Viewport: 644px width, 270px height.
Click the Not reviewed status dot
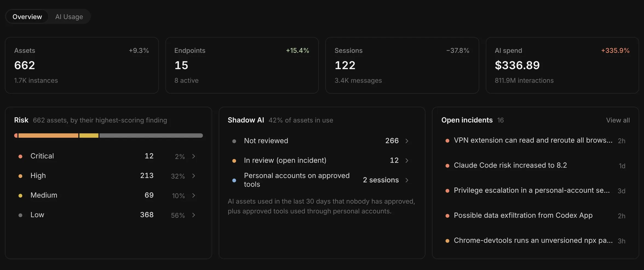pos(234,141)
